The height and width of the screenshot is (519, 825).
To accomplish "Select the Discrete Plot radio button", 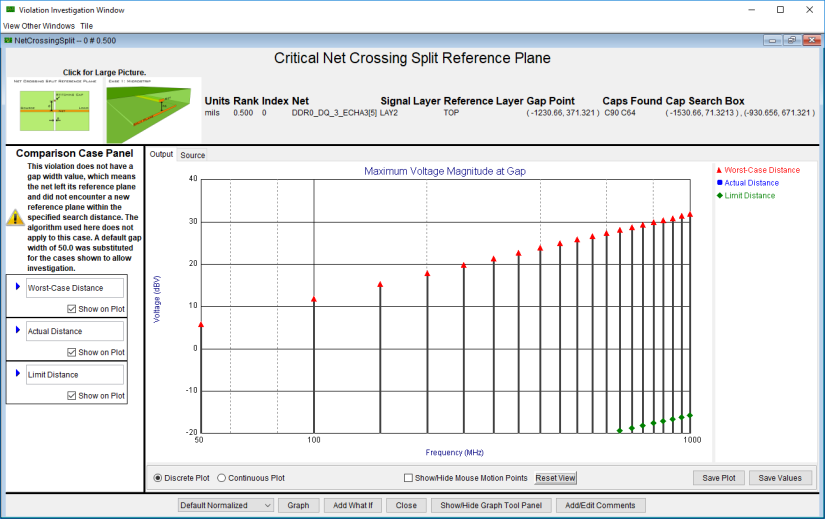I will coord(158,478).
